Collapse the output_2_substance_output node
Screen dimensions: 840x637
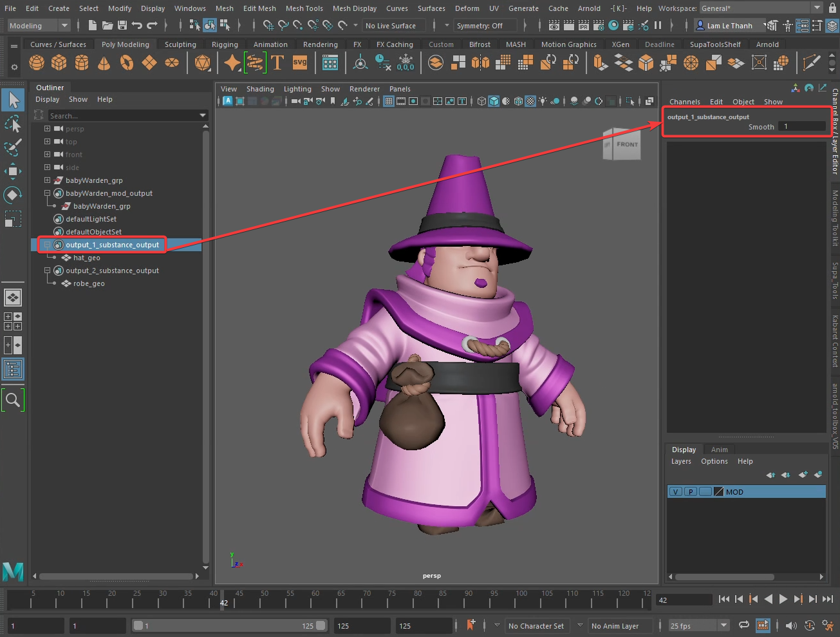point(47,271)
